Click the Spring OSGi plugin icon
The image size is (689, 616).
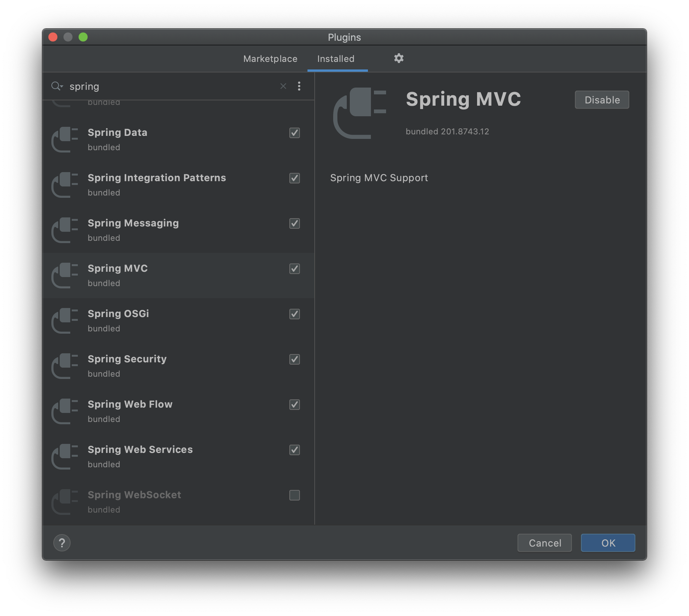click(65, 321)
